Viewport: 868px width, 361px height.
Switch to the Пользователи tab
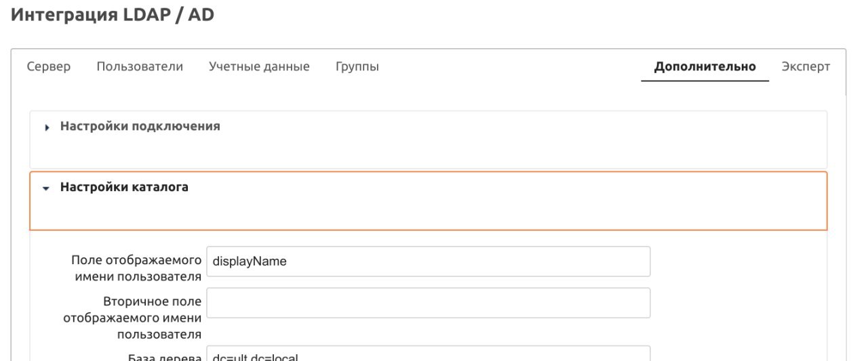coord(140,67)
